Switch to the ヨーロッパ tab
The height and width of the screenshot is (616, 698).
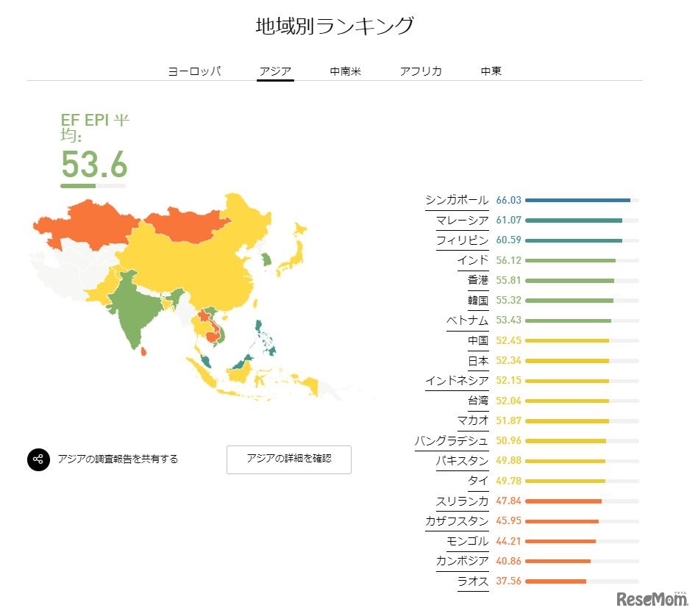(196, 71)
